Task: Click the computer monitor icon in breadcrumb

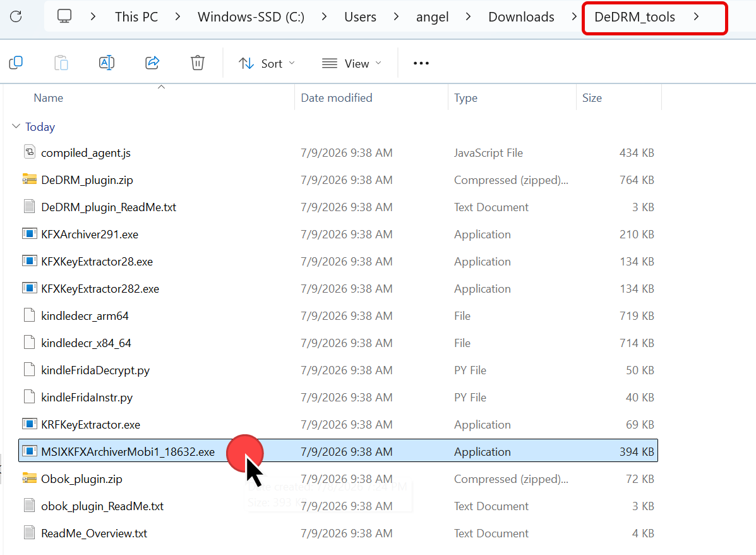Action: tap(64, 16)
